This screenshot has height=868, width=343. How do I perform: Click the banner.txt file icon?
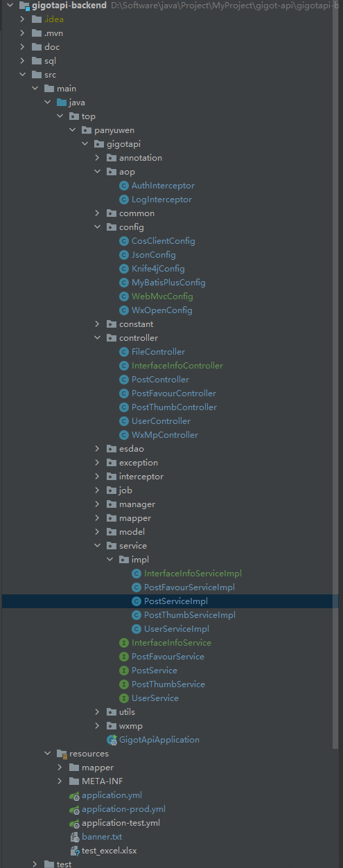[x=74, y=837]
